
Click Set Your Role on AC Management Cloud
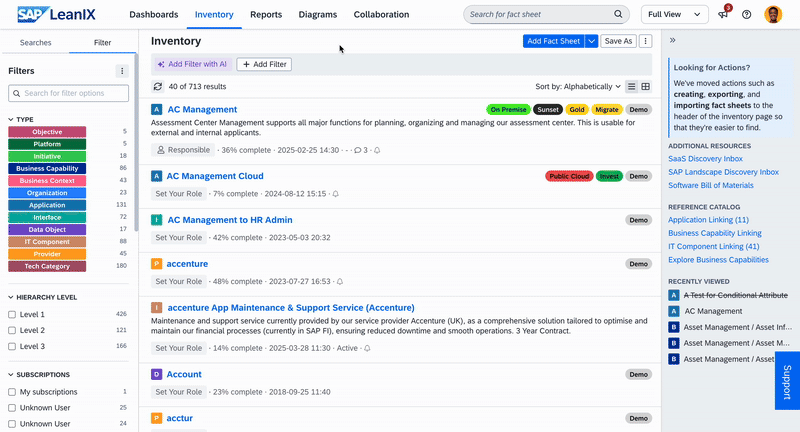click(x=179, y=194)
